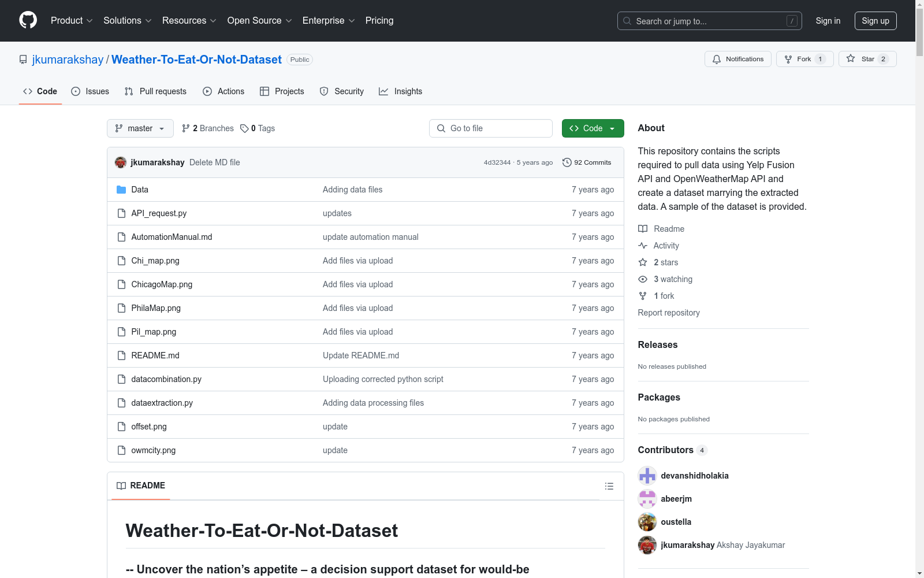
Task: Click Sign in
Action: tap(828, 21)
